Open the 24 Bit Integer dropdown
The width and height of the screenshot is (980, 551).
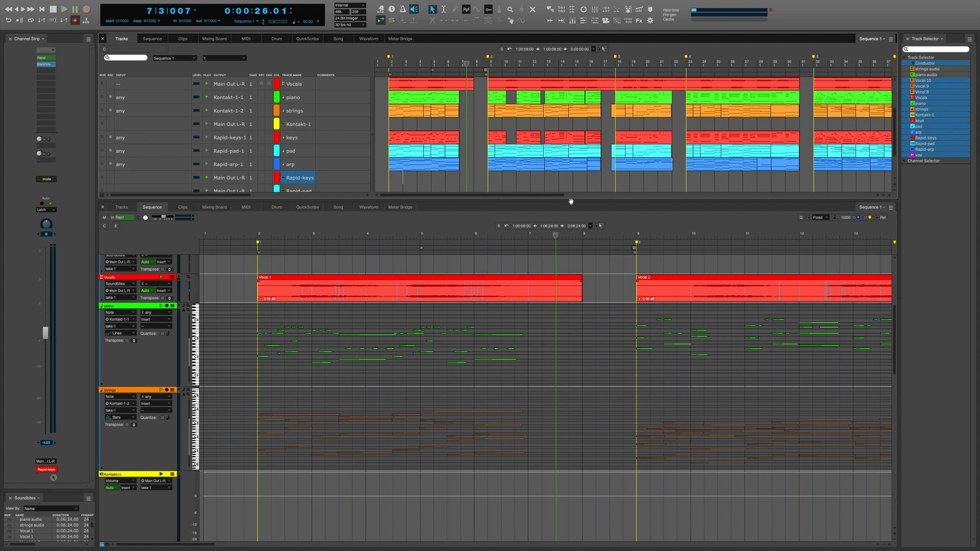(350, 18)
